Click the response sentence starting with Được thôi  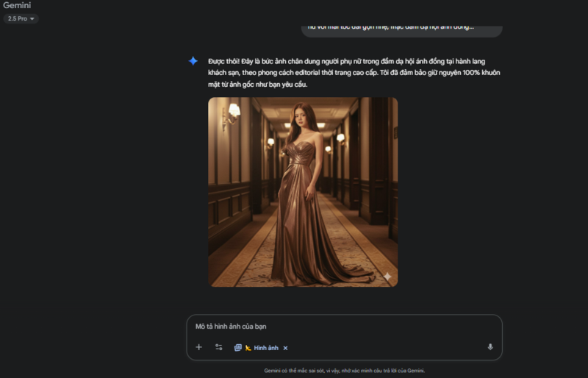(345, 61)
